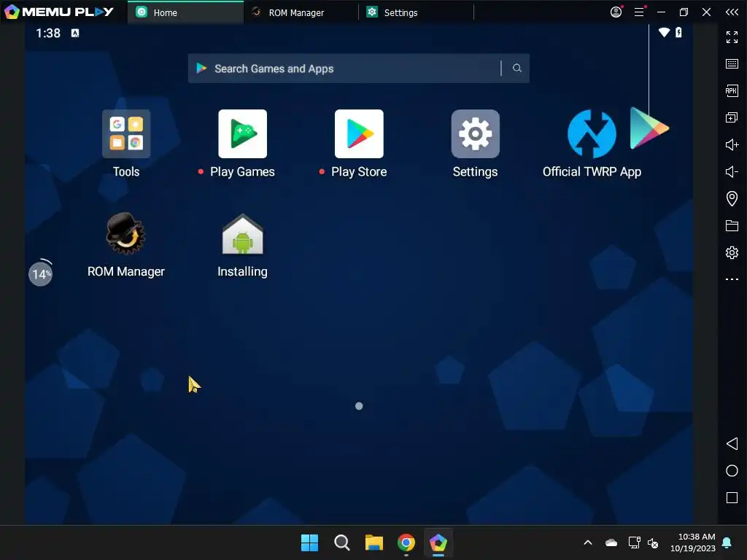Switch to the ROM Manager tab
Image resolution: width=747 pixels, height=560 pixels.
click(301, 12)
